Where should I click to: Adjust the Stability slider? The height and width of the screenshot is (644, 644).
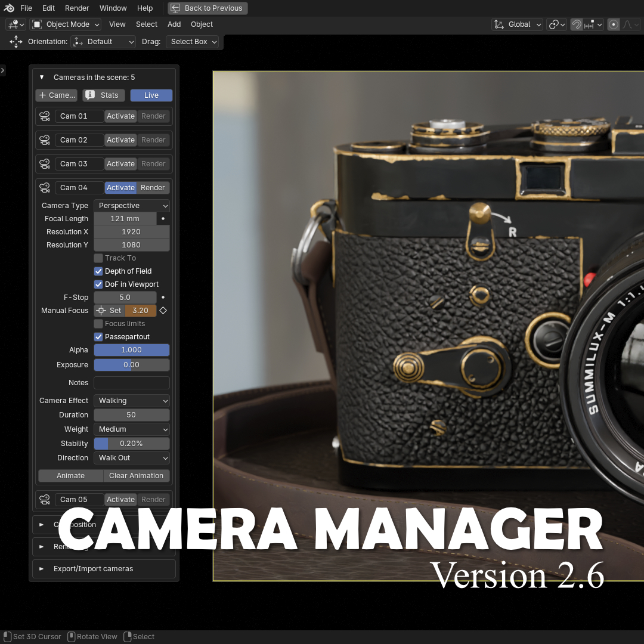point(132,444)
